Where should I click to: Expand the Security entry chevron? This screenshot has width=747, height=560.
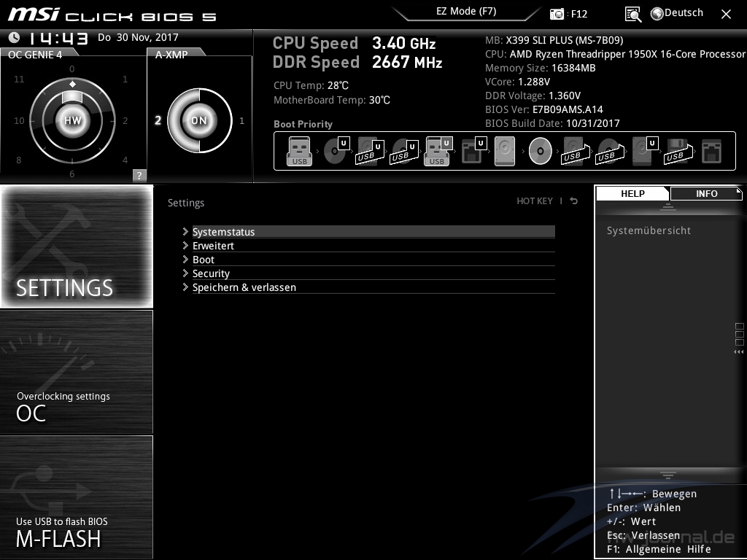point(185,273)
